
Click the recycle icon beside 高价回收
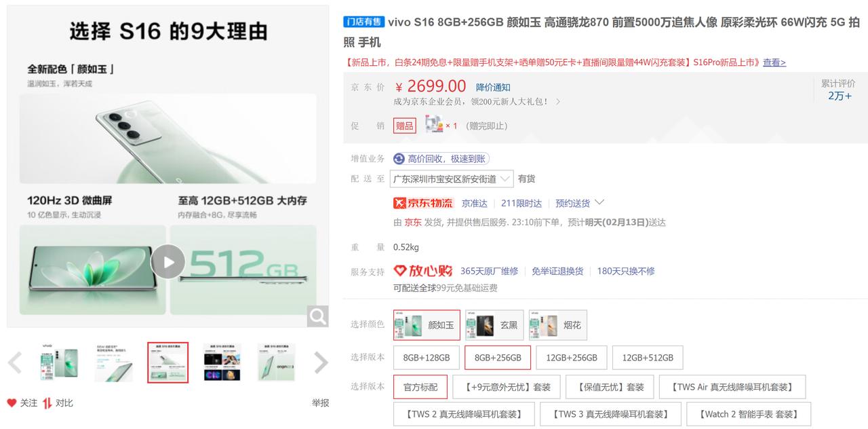point(399,159)
